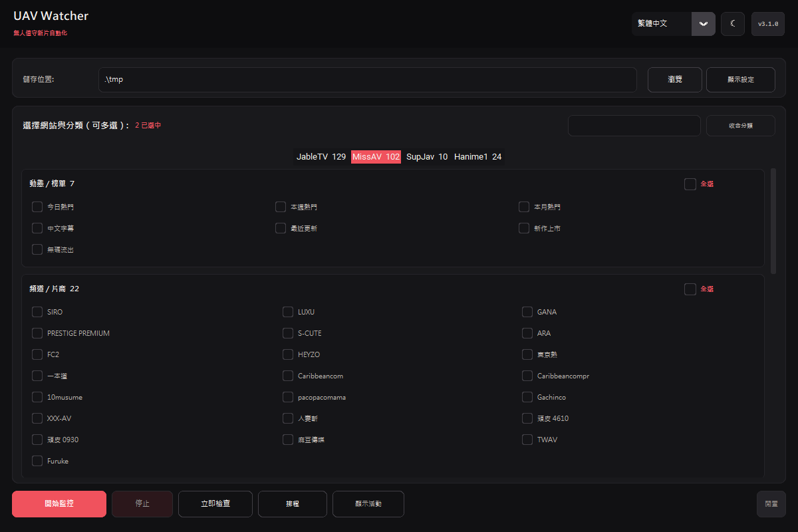Screen dimensions: 798x532
Task: Tick the Caribbeancom checkbox
Action: click(x=288, y=376)
